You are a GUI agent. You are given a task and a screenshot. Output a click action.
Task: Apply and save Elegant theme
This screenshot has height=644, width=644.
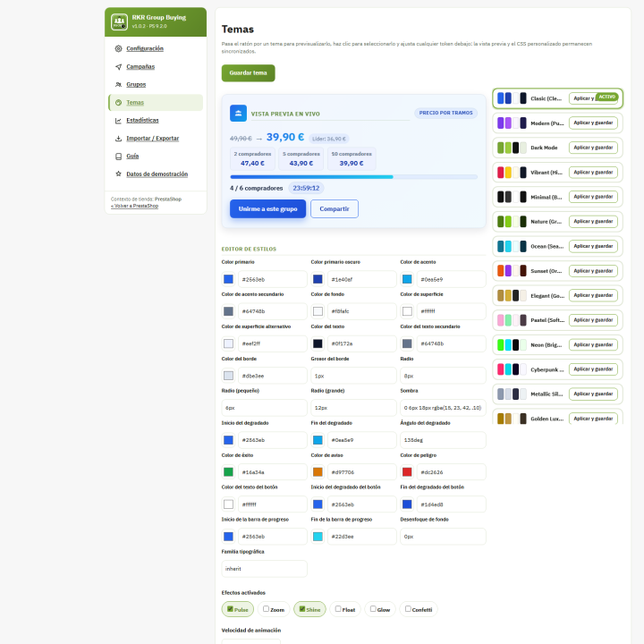(593, 295)
